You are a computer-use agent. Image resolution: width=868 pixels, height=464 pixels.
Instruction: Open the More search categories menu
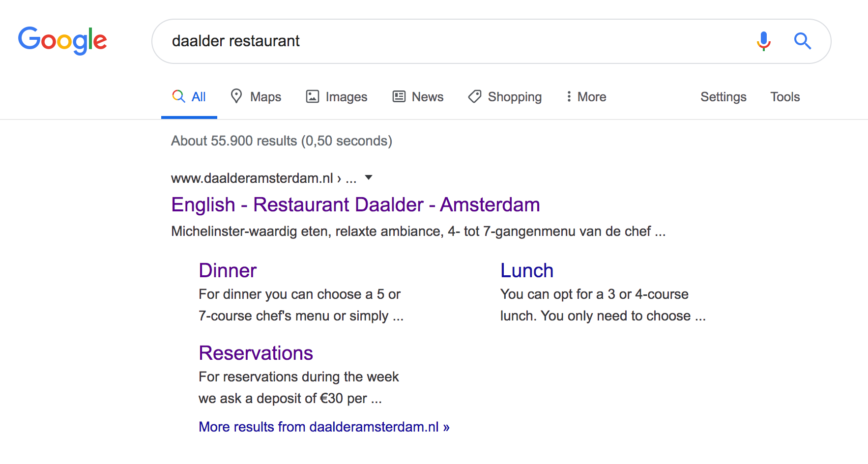586,97
